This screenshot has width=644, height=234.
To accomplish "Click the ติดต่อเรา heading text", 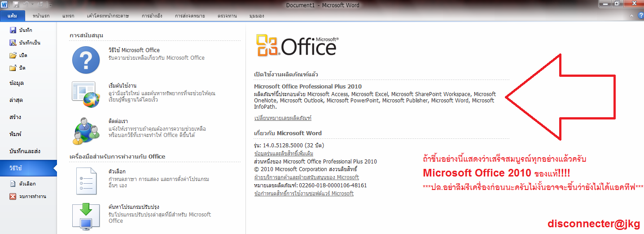I will coord(117,121).
